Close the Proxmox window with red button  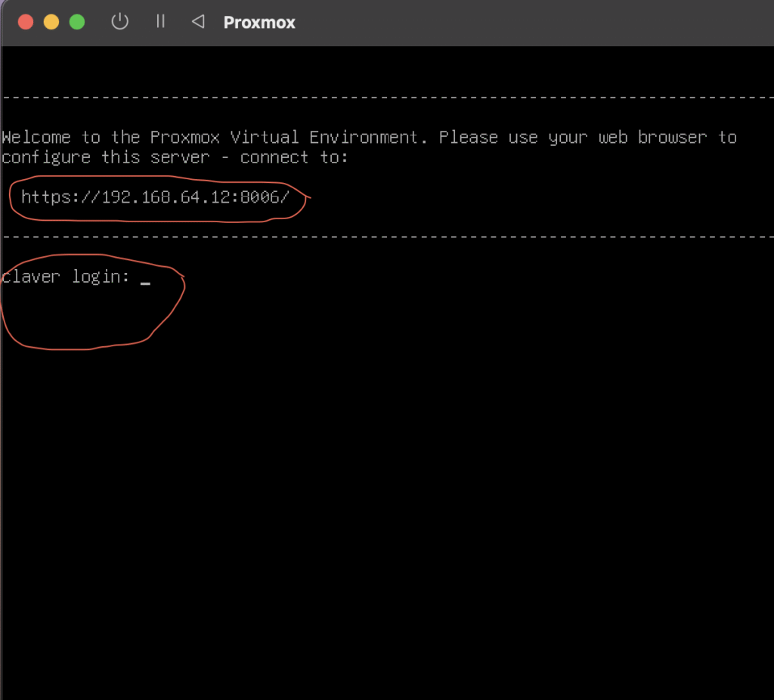[26, 22]
